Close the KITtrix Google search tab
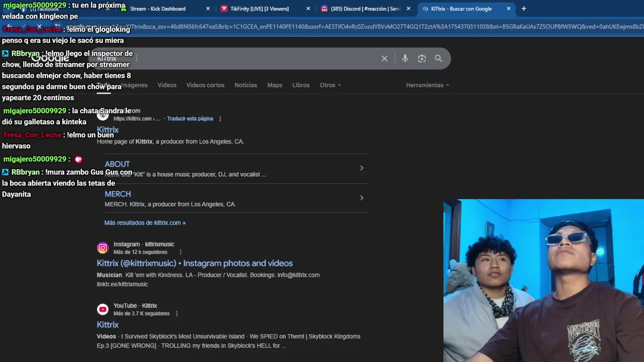This screenshot has height=362, width=644. [x=509, y=9]
